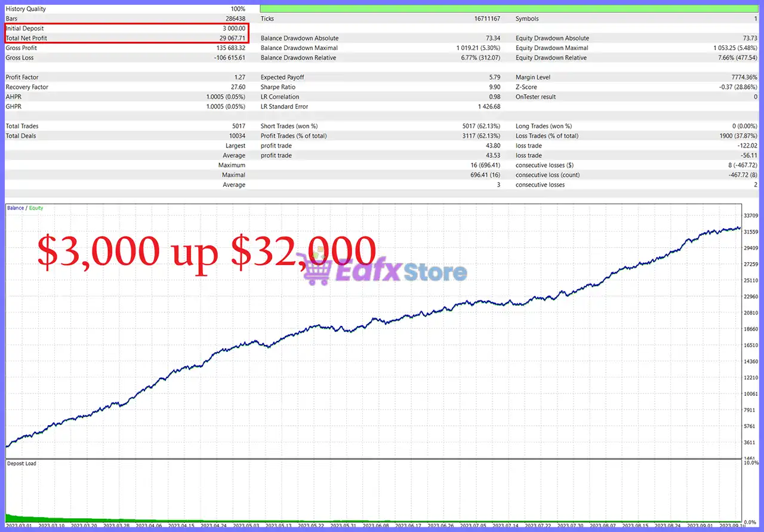This screenshot has height=532, width=764.
Task: Select the Margin Level value "7774.36%"
Action: 743,77
